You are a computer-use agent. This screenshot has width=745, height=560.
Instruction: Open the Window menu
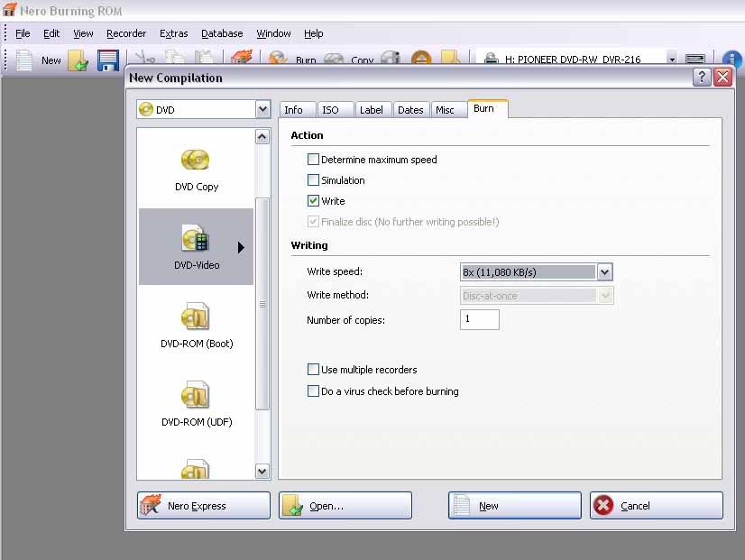273,33
